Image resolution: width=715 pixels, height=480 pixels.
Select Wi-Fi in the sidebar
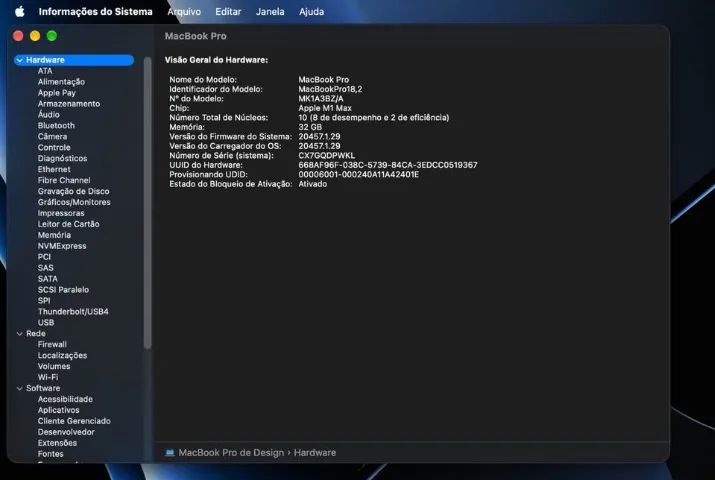point(48,377)
